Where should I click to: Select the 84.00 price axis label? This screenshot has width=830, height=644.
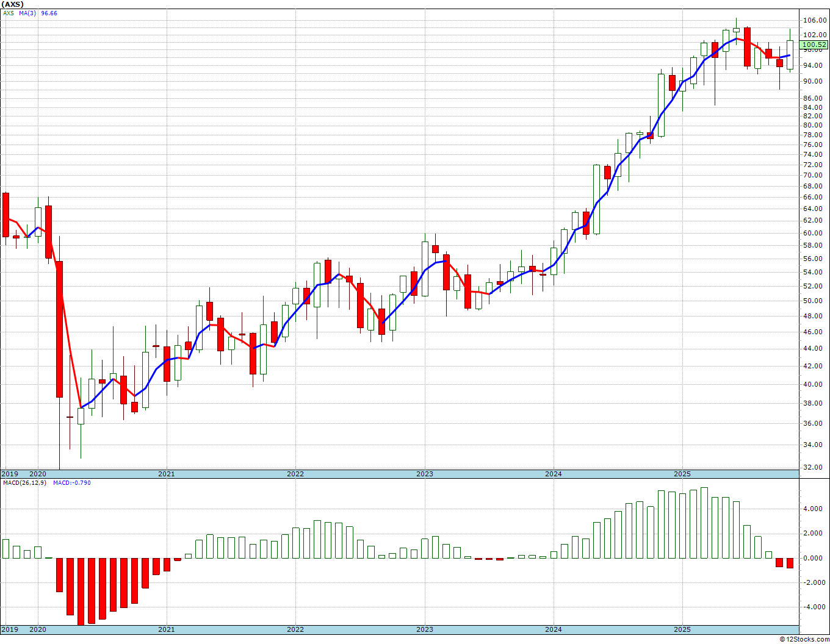(815, 107)
